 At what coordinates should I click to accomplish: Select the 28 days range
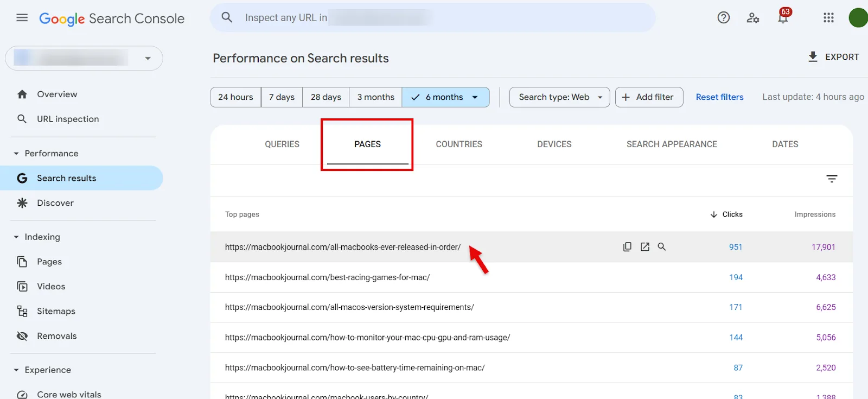(326, 97)
